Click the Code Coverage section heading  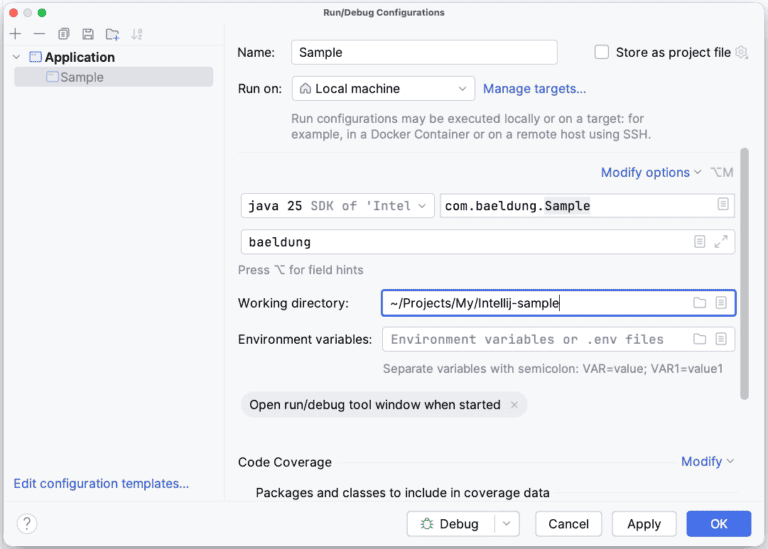point(285,462)
